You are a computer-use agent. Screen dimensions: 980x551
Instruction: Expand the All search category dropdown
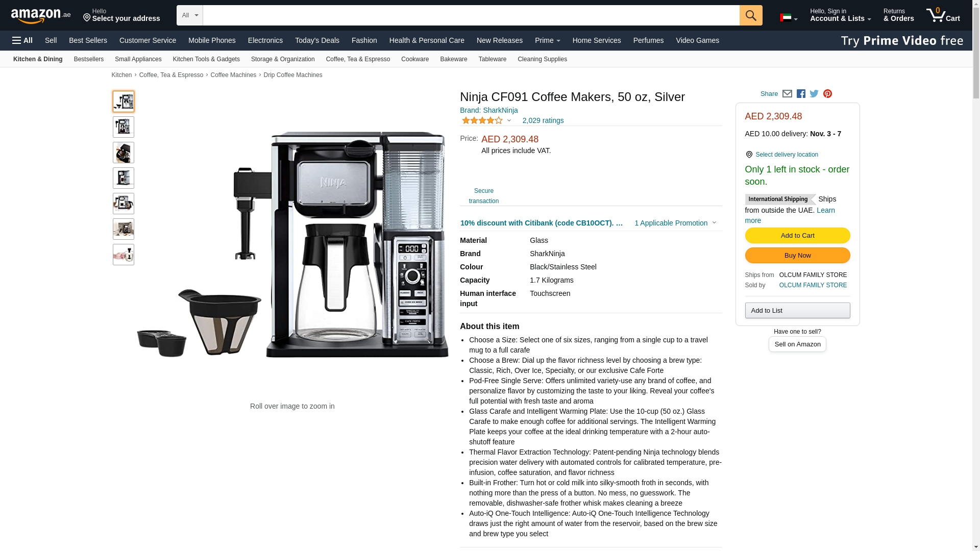[x=189, y=15]
